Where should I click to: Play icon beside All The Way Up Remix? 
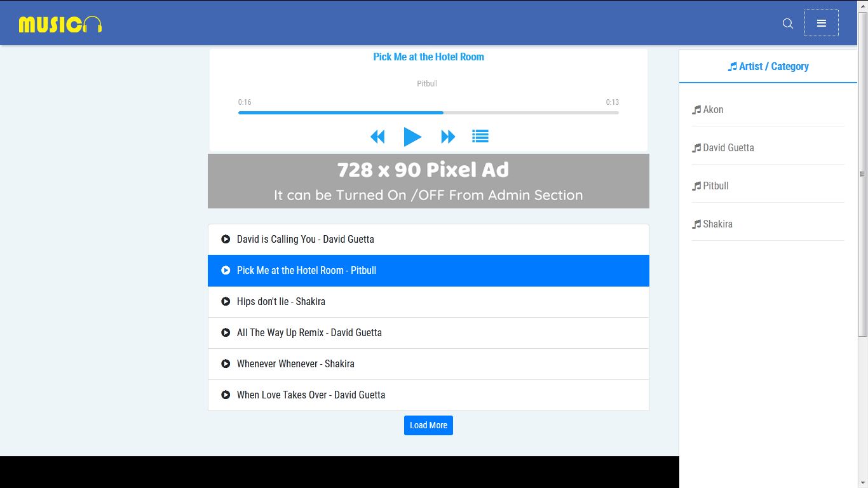pos(226,332)
